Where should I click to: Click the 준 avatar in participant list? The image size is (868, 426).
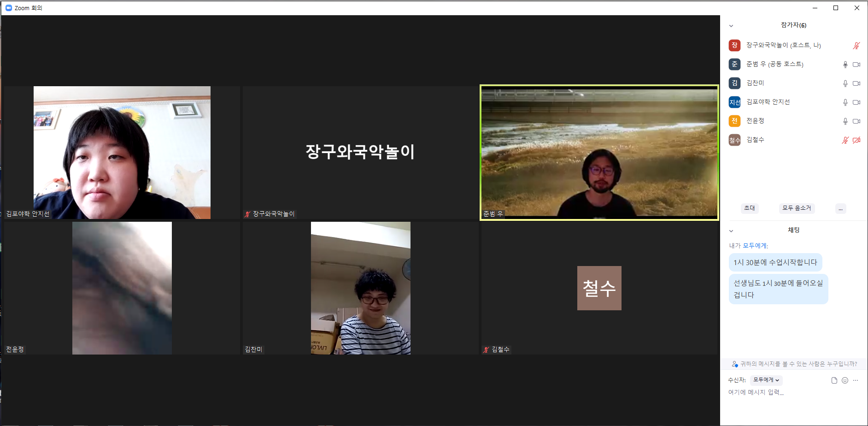(x=734, y=64)
